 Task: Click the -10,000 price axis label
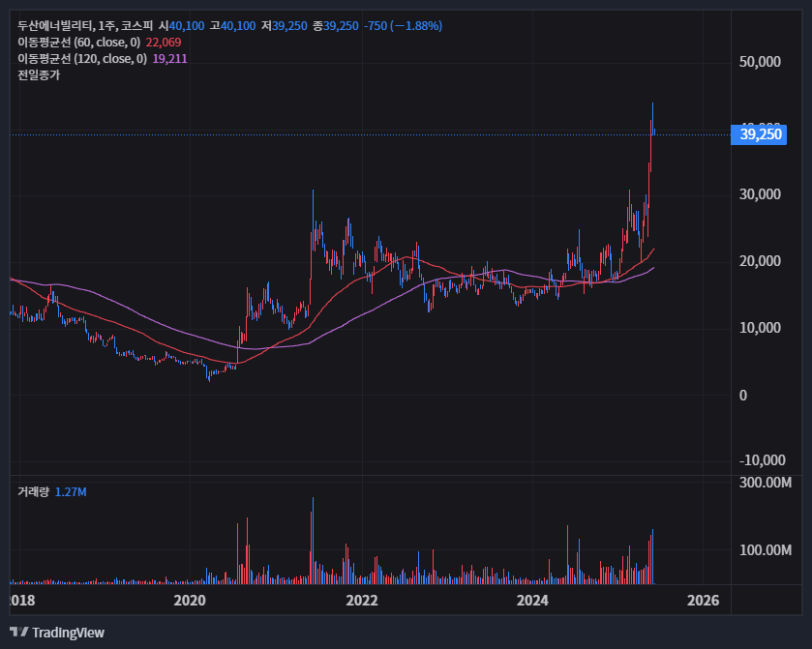(763, 460)
